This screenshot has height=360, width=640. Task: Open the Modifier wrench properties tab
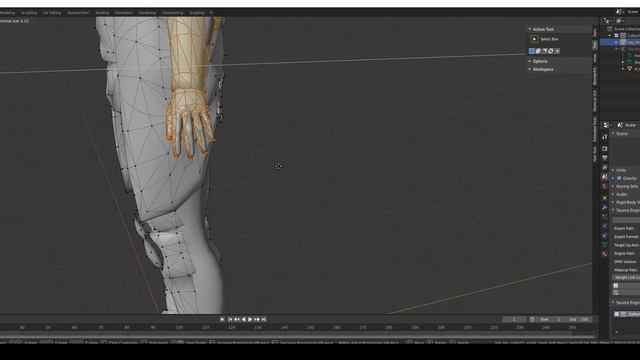(x=604, y=207)
